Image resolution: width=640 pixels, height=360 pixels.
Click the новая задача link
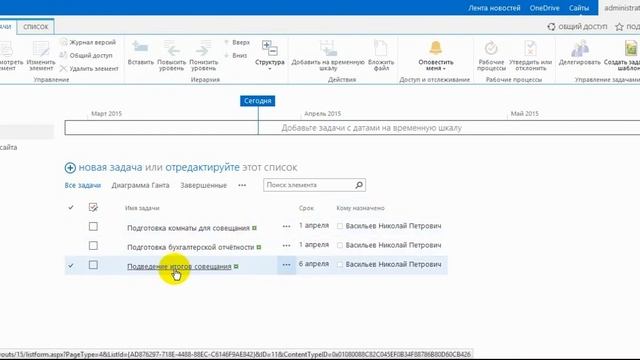(x=110, y=167)
